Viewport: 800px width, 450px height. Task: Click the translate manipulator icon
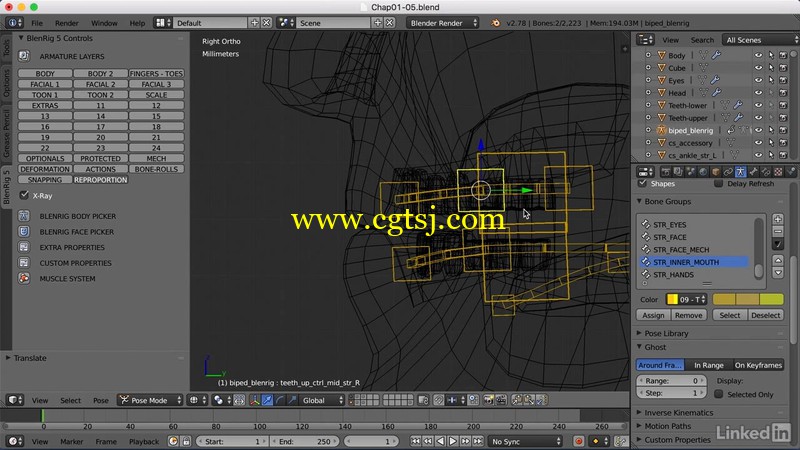pos(267,400)
